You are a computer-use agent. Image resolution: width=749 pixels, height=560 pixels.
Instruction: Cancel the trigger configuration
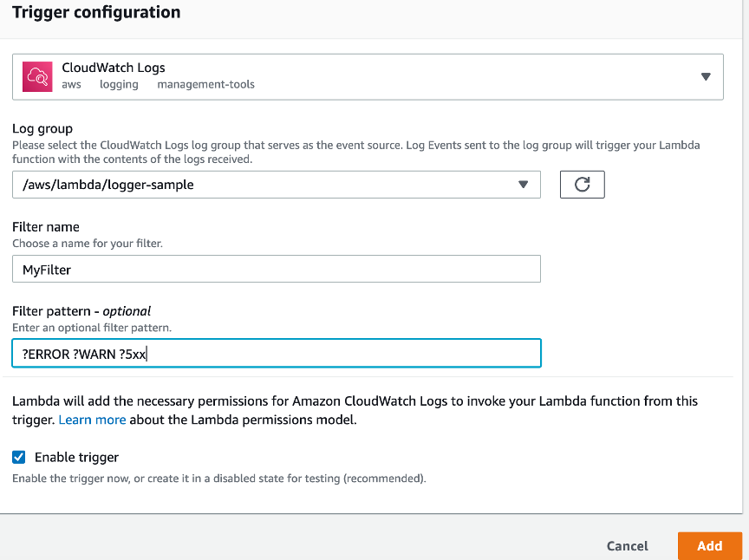click(627, 546)
